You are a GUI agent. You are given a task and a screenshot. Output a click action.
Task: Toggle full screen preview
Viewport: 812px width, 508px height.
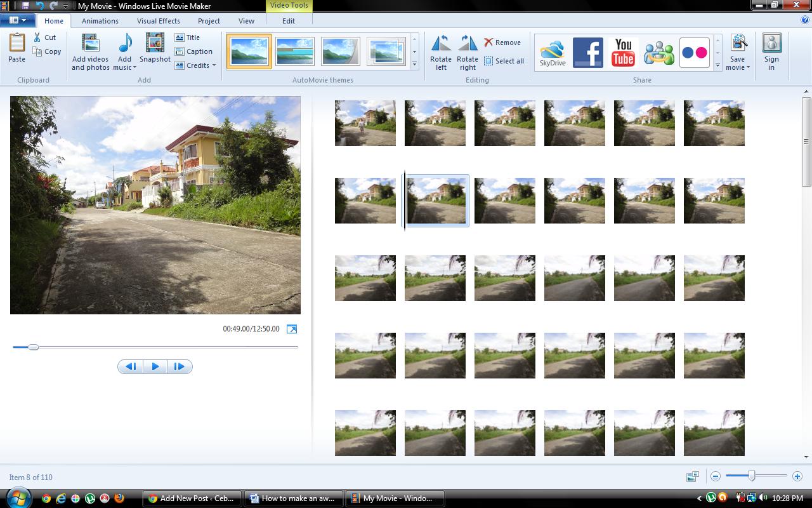click(x=292, y=329)
